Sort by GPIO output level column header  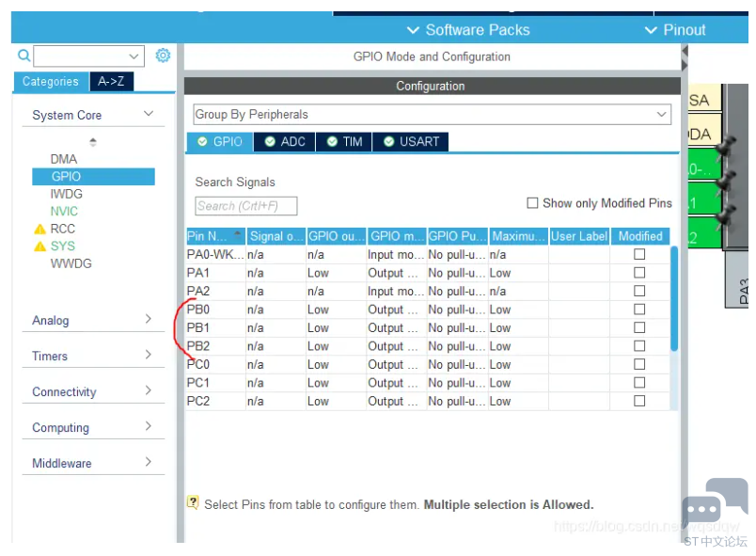(337, 236)
